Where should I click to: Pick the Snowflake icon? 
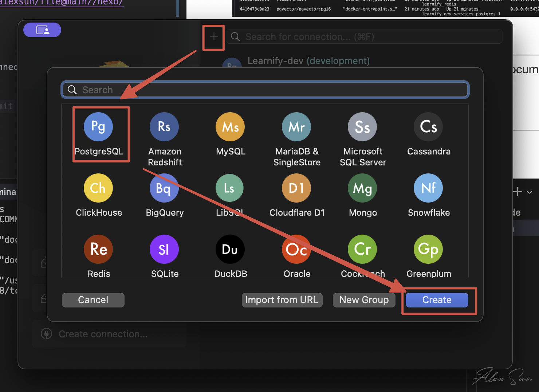428,188
